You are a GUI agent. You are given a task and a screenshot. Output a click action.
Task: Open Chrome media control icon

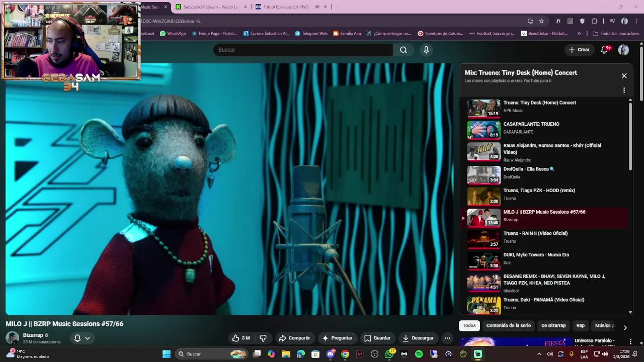coord(612,21)
